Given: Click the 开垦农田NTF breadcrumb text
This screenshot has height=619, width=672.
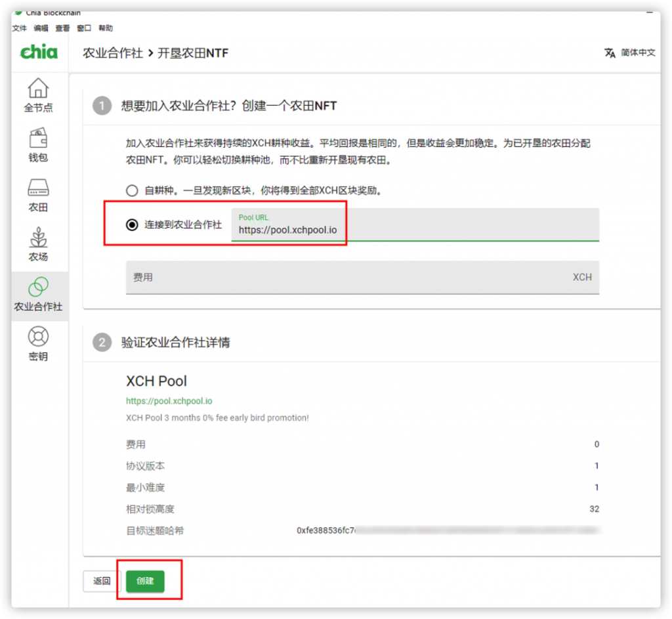Looking at the screenshot, I should click(193, 53).
